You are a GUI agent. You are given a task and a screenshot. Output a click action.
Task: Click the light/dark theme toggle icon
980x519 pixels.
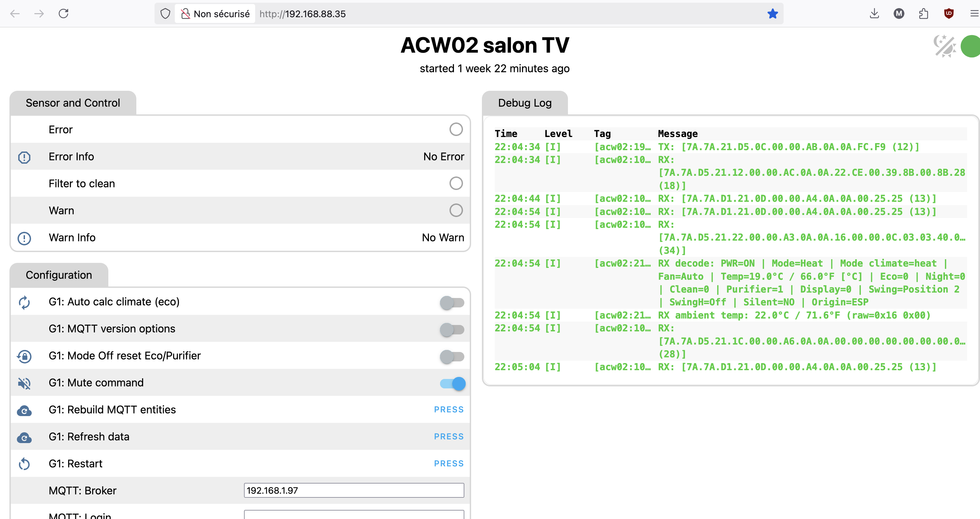945,46
